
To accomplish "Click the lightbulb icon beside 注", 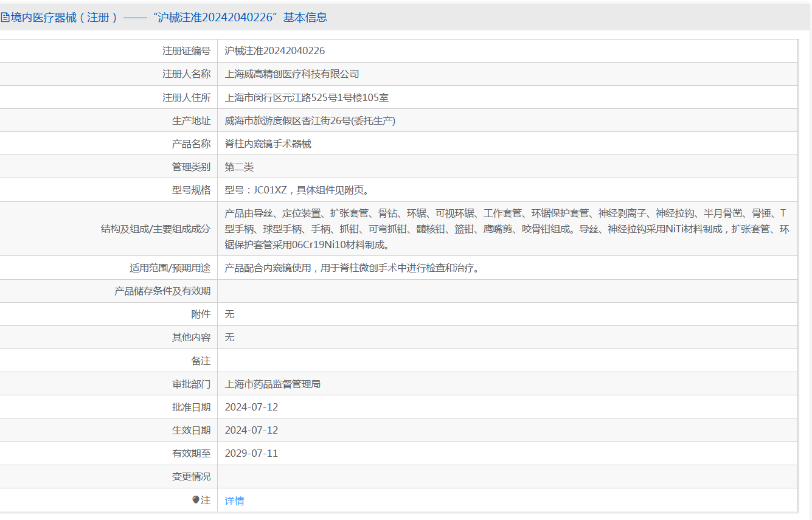I will 196,500.
